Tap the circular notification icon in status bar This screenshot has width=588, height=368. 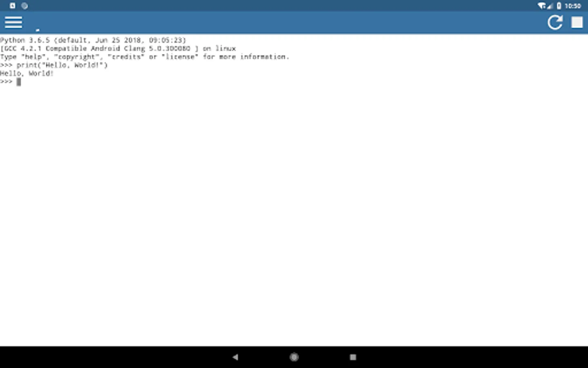(x=24, y=6)
